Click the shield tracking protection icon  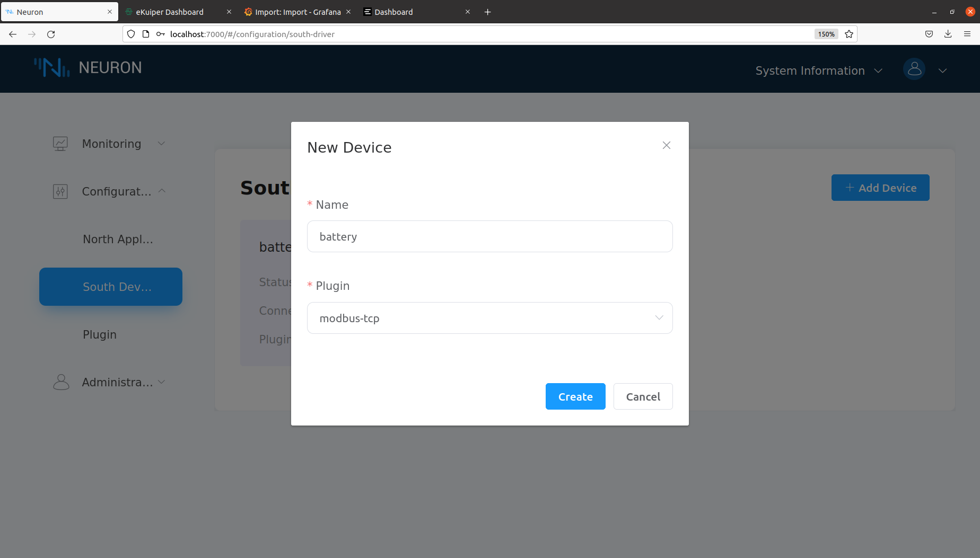(x=131, y=34)
